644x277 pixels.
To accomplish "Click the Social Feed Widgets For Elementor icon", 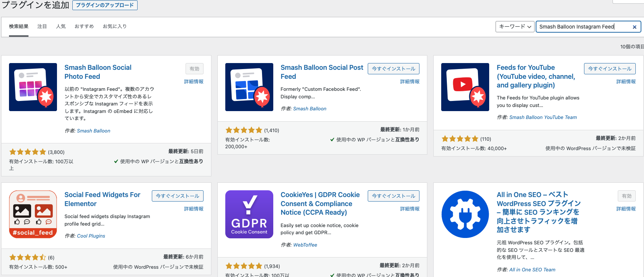I will [x=33, y=214].
